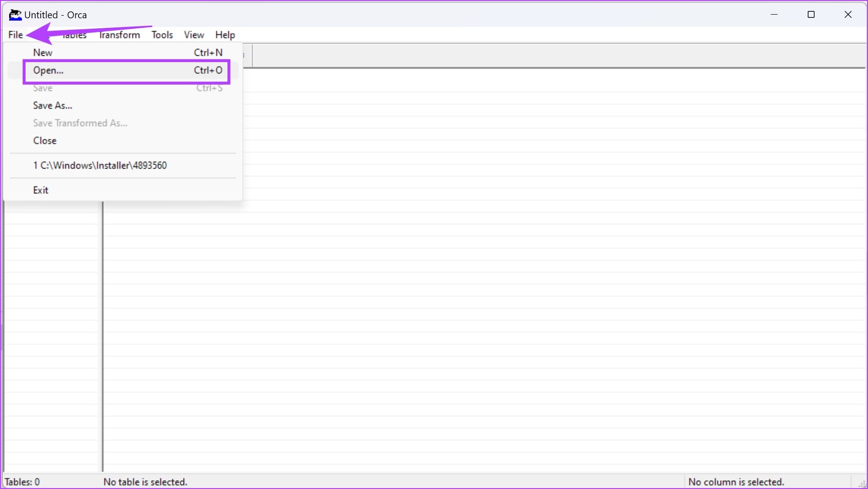This screenshot has height=489, width=868.
Task: Select the New command in File menu
Action: tap(42, 52)
